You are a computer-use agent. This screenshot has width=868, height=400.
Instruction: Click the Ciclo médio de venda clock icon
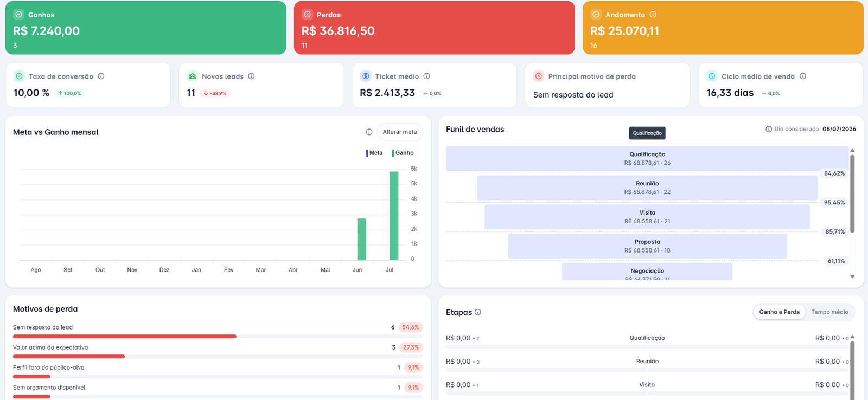click(x=712, y=76)
